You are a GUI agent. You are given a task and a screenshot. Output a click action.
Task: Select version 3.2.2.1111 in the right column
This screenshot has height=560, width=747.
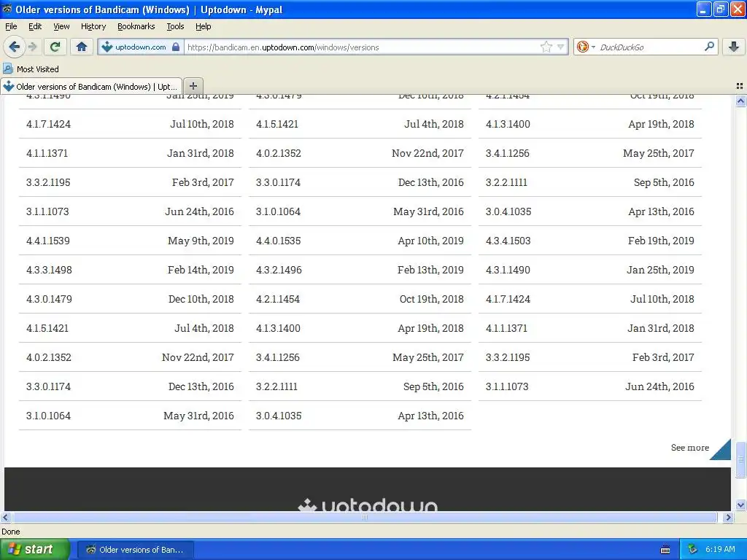pos(589,182)
